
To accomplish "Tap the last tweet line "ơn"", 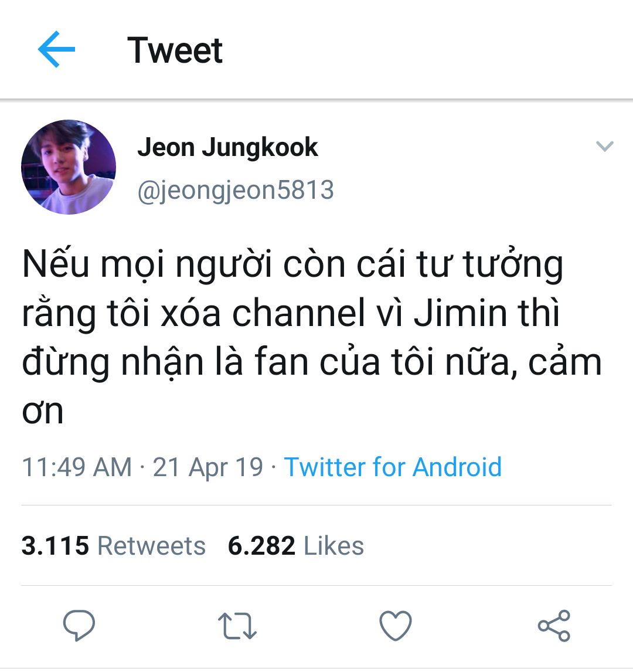I will coord(43,410).
